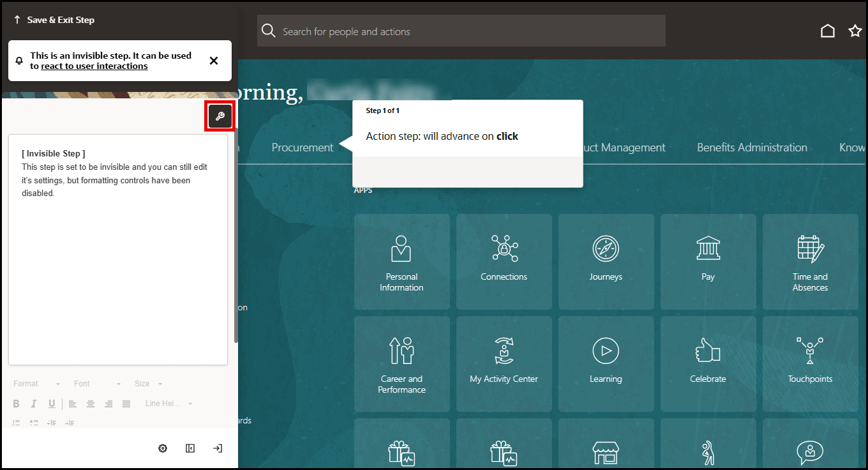Viewport: 868px width, 470px height.
Task: Decrease indent in editor toolbar
Action: tap(52, 423)
